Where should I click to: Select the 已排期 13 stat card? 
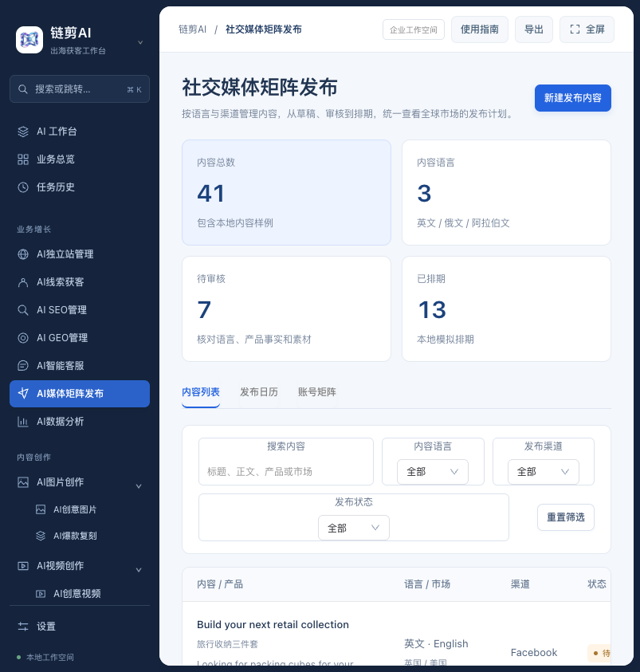click(x=506, y=309)
